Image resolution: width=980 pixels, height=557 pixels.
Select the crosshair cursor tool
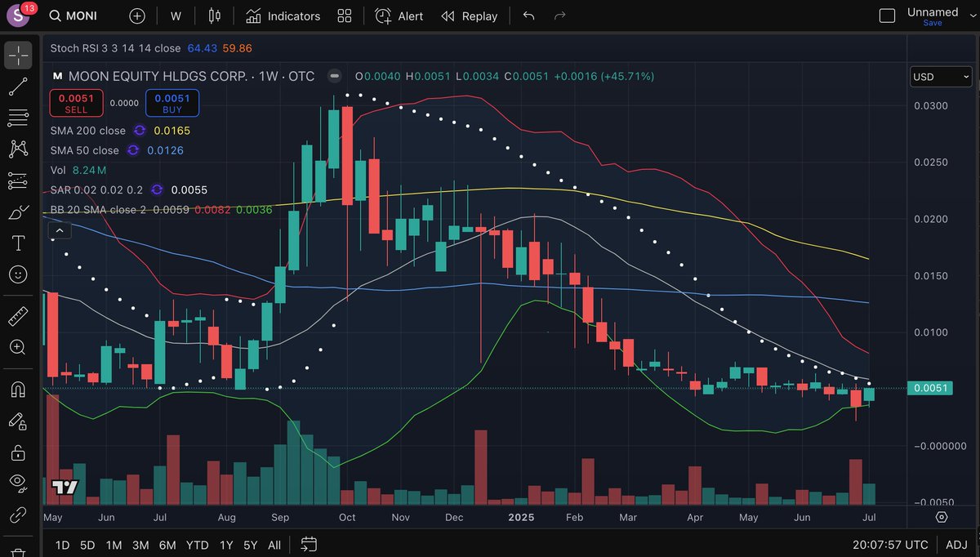18,55
